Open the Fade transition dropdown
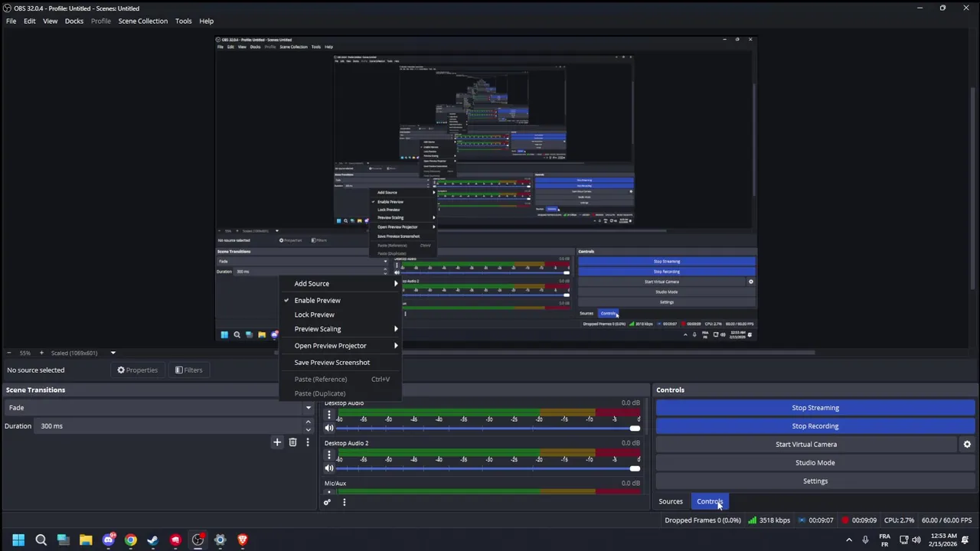 pos(159,408)
